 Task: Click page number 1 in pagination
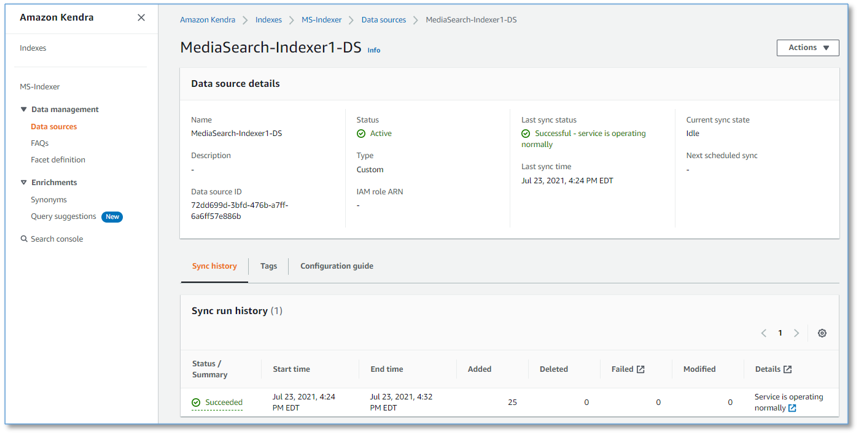(780, 333)
